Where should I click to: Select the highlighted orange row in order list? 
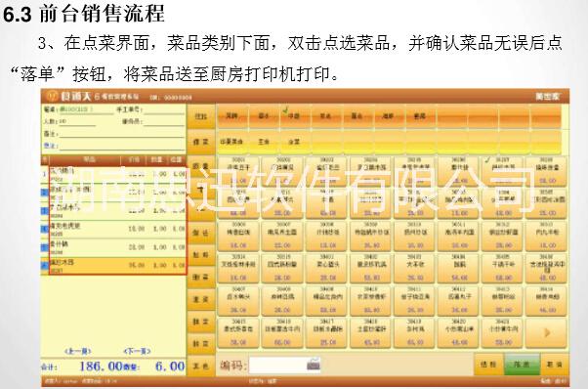117,266
